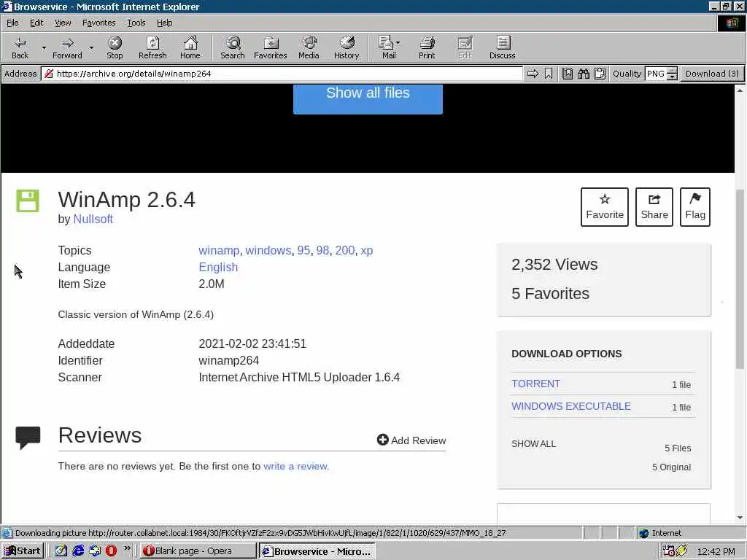
Task: Open the Favorites menu
Action: coord(98,23)
